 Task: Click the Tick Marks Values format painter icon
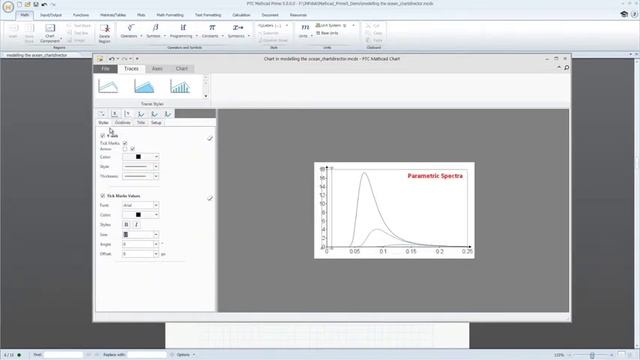click(x=210, y=198)
